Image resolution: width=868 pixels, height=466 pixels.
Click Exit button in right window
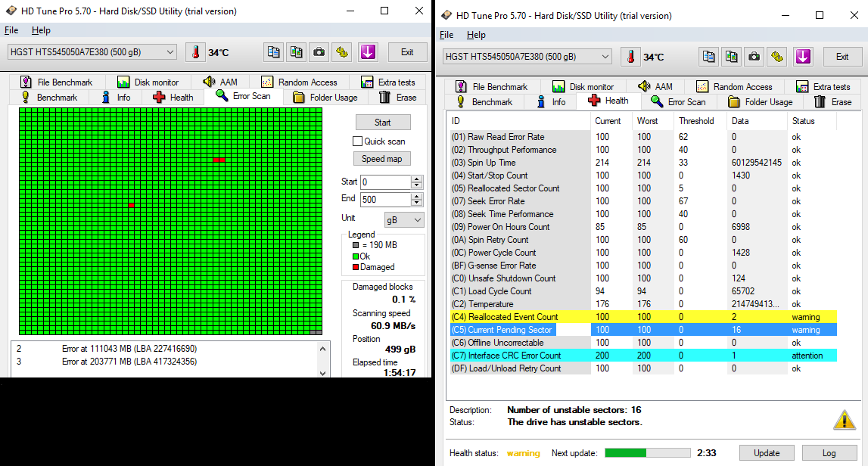(842, 57)
